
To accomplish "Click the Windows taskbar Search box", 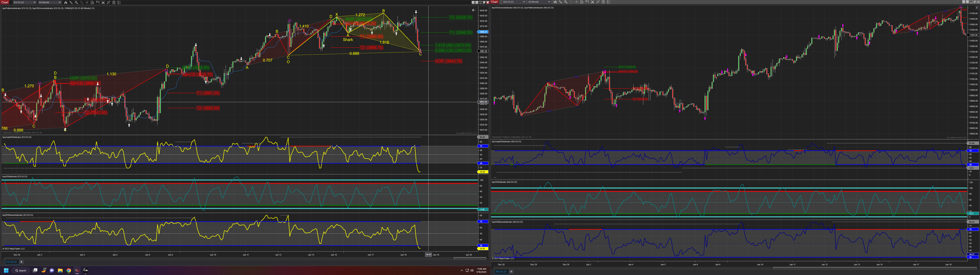I will (x=20, y=270).
